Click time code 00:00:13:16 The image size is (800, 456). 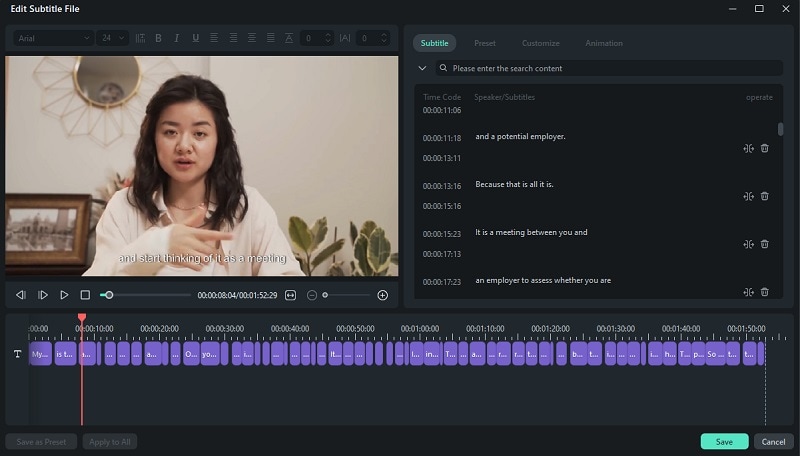tap(442, 186)
